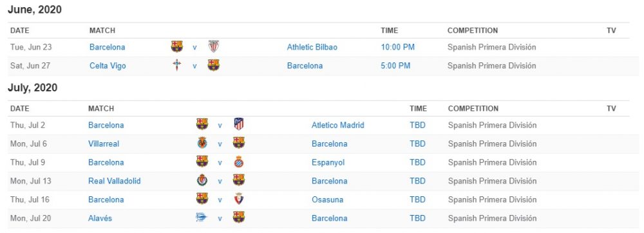Select the 5:00 PM match time link
The height and width of the screenshot is (233, 644).
point(395,66)
